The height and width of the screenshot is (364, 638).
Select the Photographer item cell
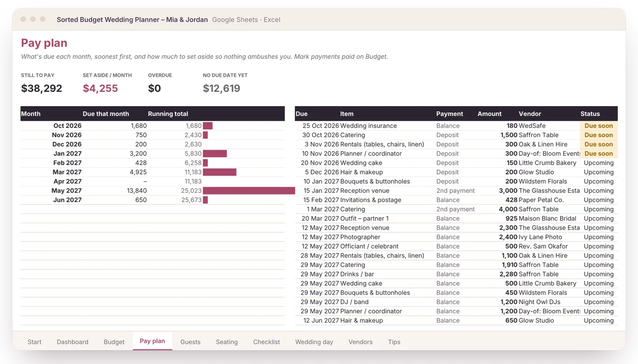(x=360, y=237)
